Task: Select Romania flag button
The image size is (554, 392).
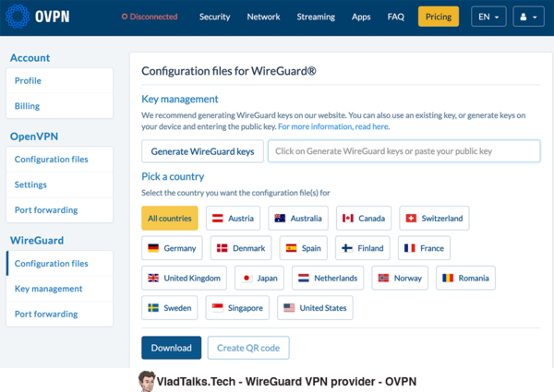Action: [x=465, y=278]
